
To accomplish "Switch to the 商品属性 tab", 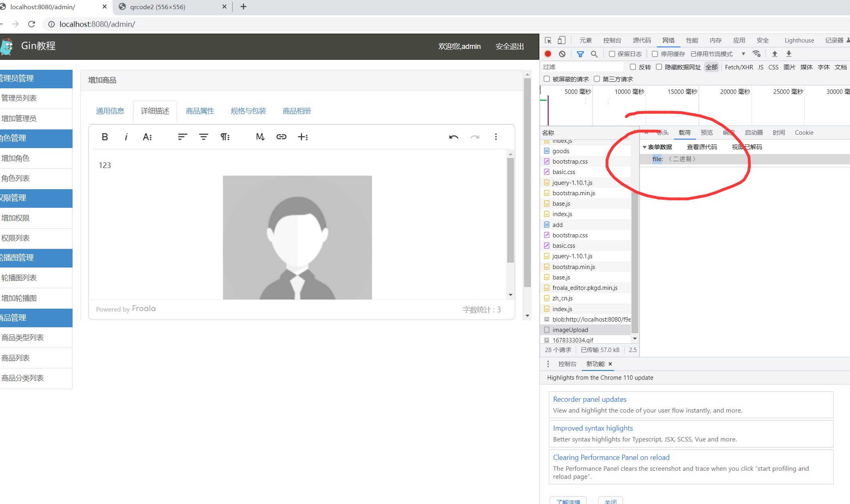I will tap(200, 111).
